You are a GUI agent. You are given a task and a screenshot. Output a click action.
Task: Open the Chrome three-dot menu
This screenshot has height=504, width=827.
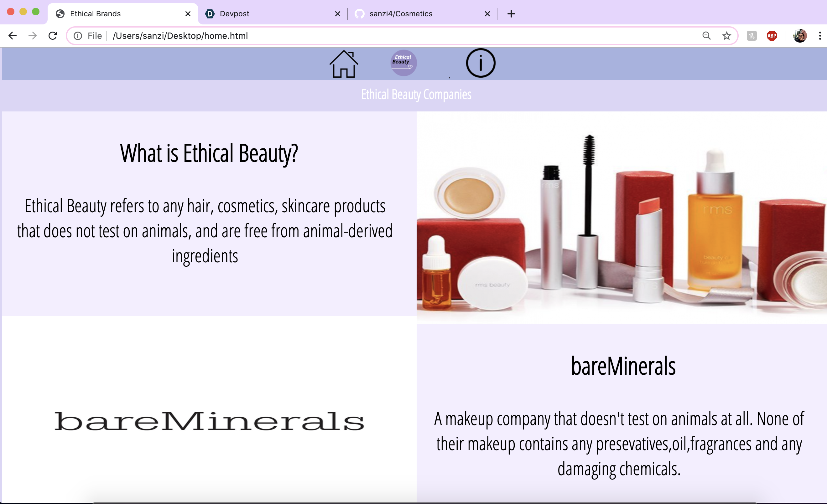820,36
